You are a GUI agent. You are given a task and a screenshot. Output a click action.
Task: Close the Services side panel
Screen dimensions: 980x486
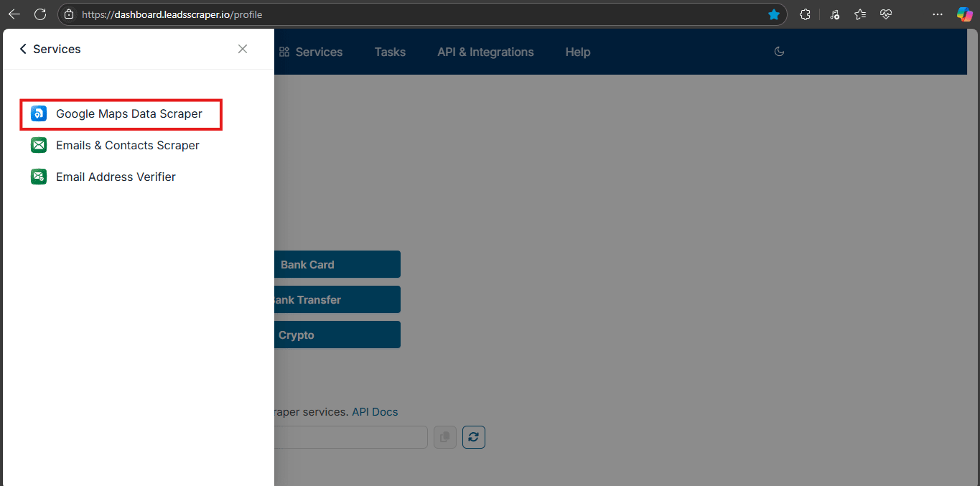(243, 49)
